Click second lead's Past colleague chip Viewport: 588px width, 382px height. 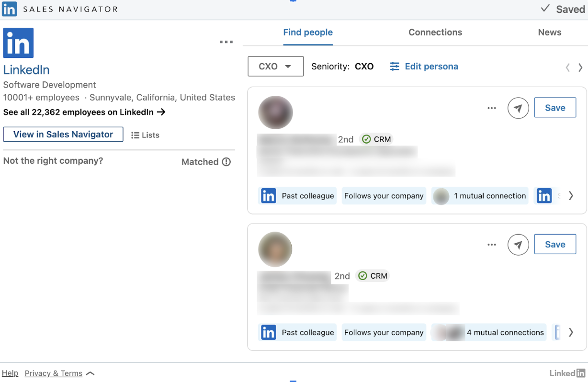(297, 333)
